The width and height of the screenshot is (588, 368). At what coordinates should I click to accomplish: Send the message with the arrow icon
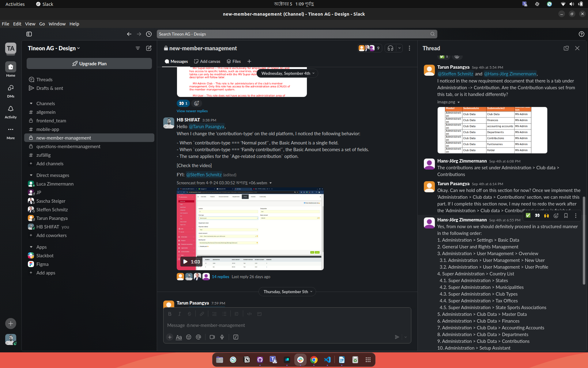(x=397, y=337)
